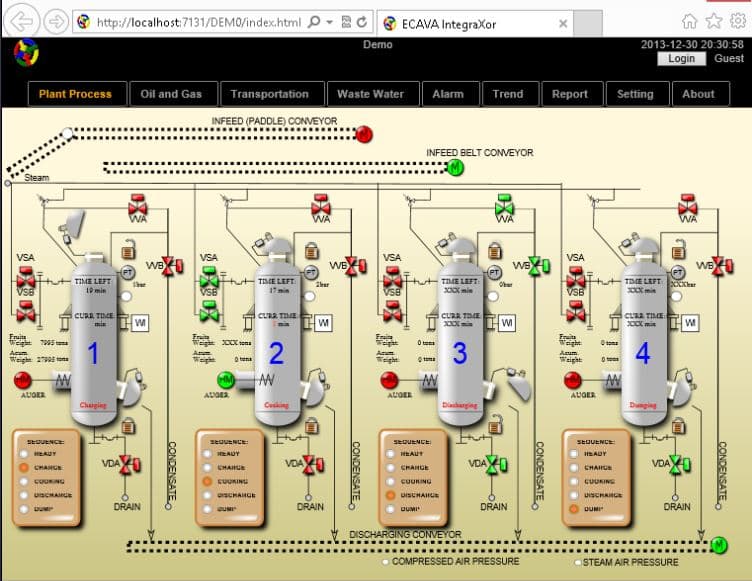Screen dimensions: 752x581
Task: Click the top padlock icon of sterilizer 3
Action: click(x=495, y=250)
